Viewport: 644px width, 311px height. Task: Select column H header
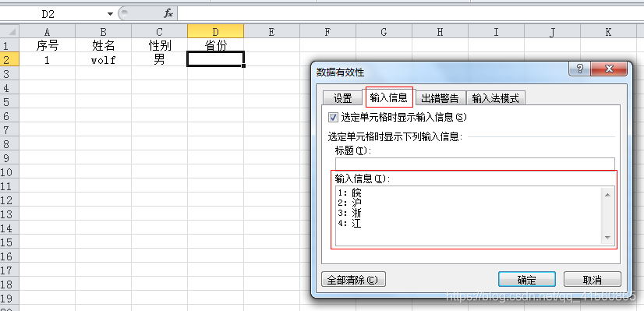(x=440, y=32)
